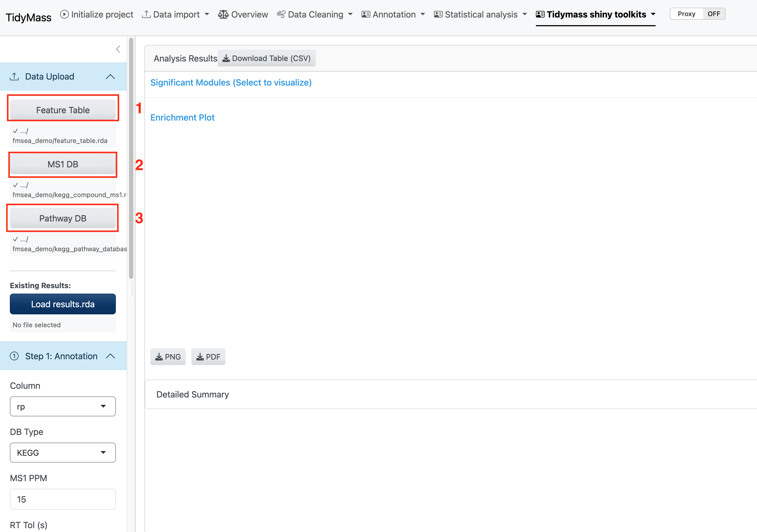Download enrichment plot as PNG
Viewport: 757px width, 532px height.
[x=168, y=356]
